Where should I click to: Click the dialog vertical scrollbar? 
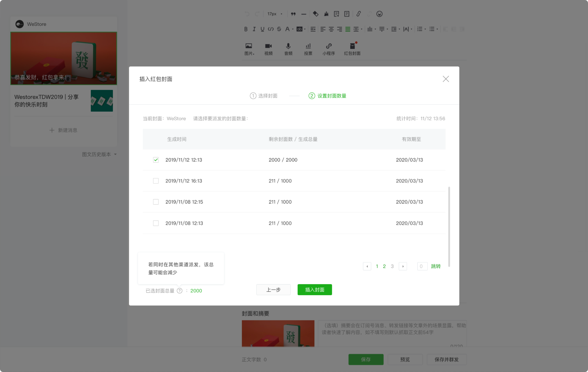tap(449, 227)
